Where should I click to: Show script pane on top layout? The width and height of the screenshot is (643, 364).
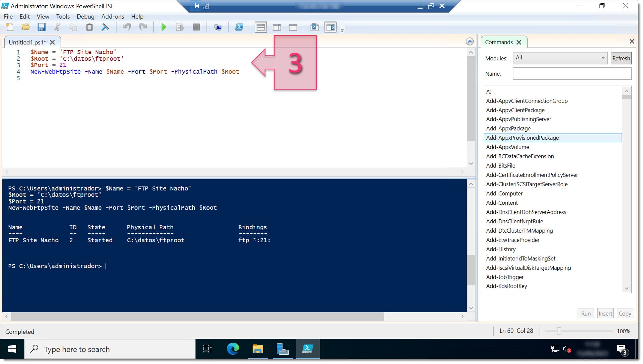coord(261,27)
